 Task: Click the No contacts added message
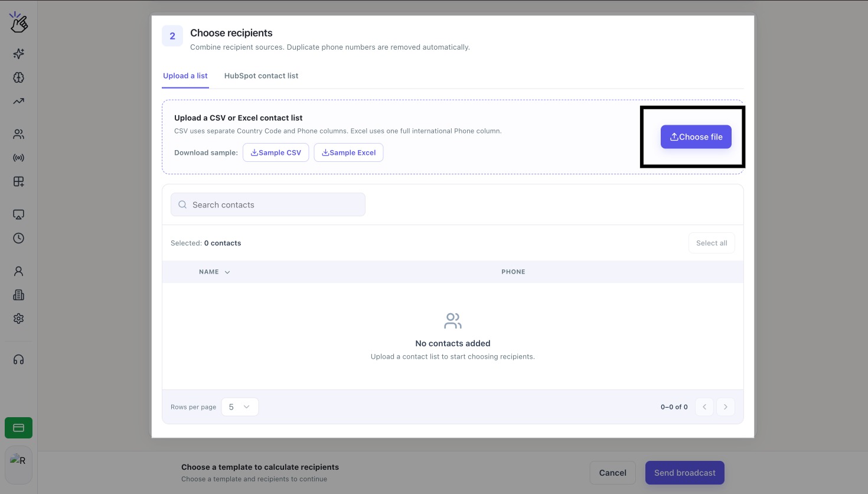tap(453, 343)
